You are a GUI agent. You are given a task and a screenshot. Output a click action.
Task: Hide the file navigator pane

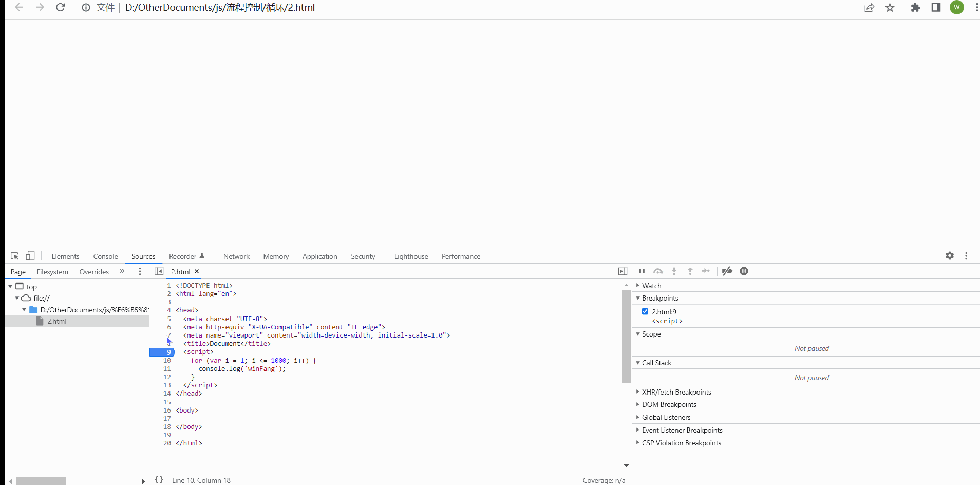[159, 271]
